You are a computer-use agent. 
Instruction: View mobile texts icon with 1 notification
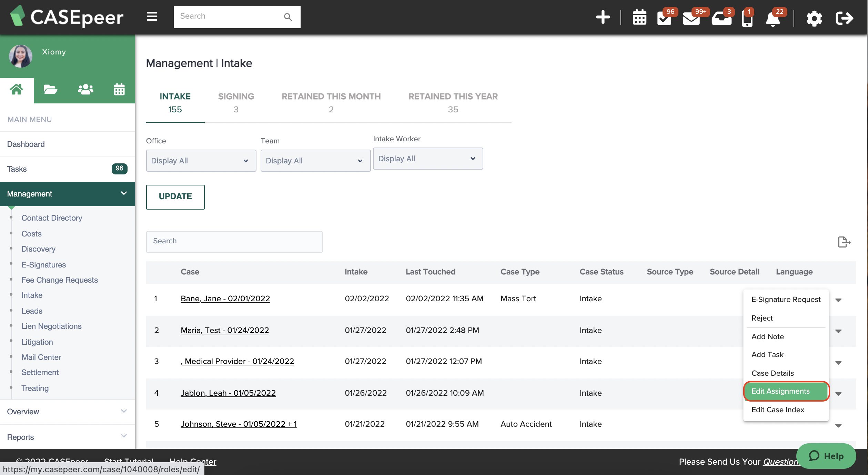[747, 19]
